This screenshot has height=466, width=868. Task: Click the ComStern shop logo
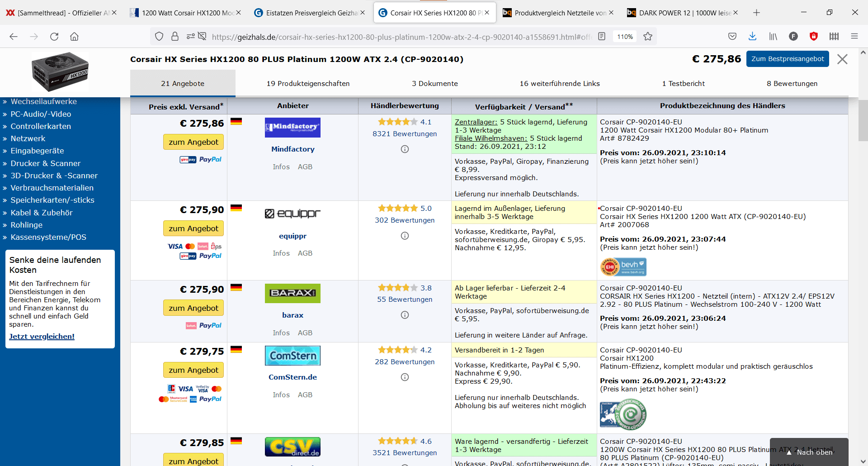292,356
